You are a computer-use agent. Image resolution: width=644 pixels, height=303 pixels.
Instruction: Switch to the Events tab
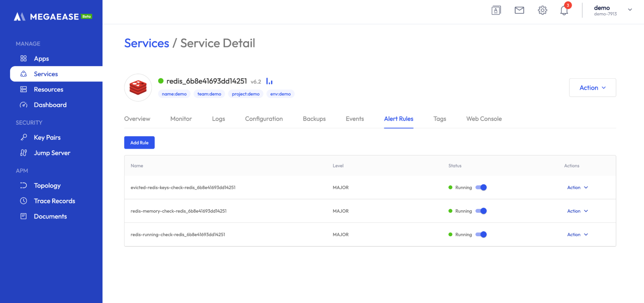coord(355,119)
